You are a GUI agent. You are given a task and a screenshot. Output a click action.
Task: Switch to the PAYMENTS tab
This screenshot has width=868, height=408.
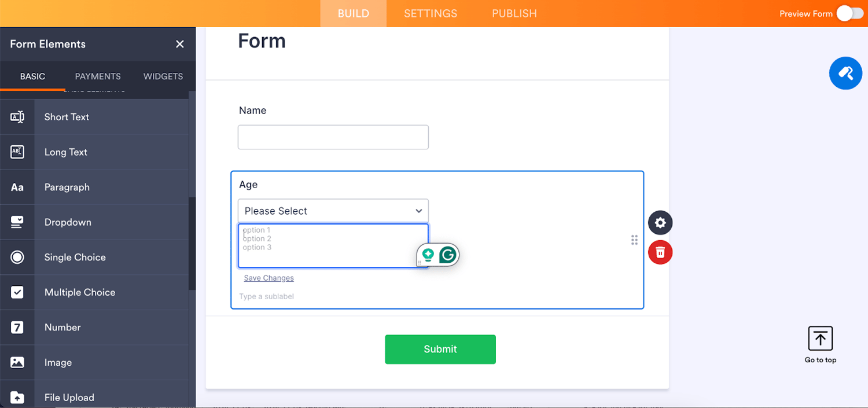[97, 76]
